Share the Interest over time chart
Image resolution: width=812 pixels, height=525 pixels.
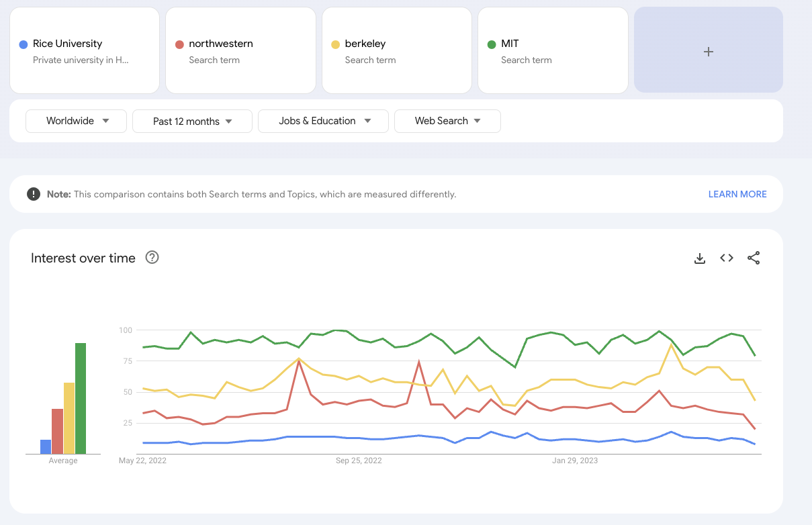754,258
